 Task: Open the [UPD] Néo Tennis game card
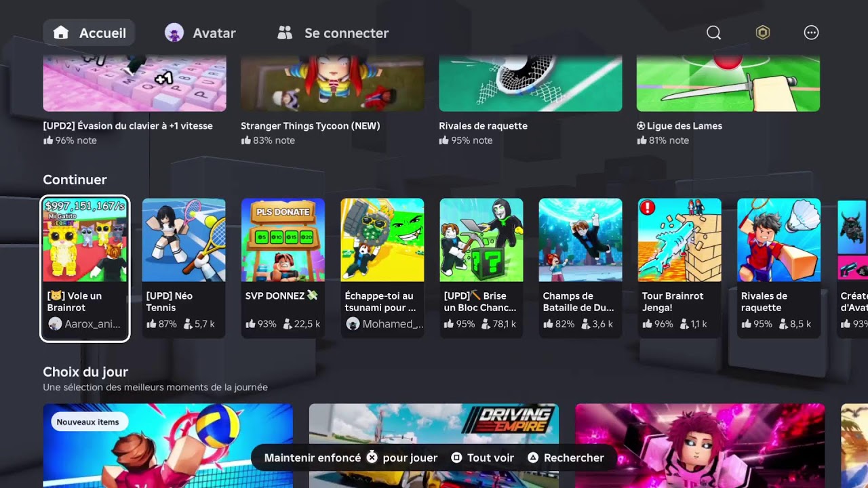[x=184, y=268]
